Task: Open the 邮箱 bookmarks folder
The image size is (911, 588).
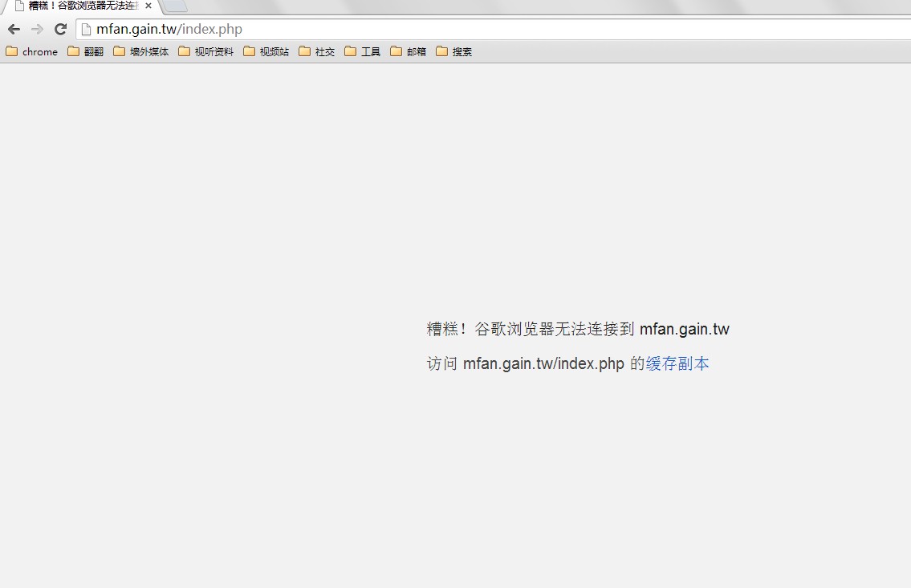Action: 409,51
